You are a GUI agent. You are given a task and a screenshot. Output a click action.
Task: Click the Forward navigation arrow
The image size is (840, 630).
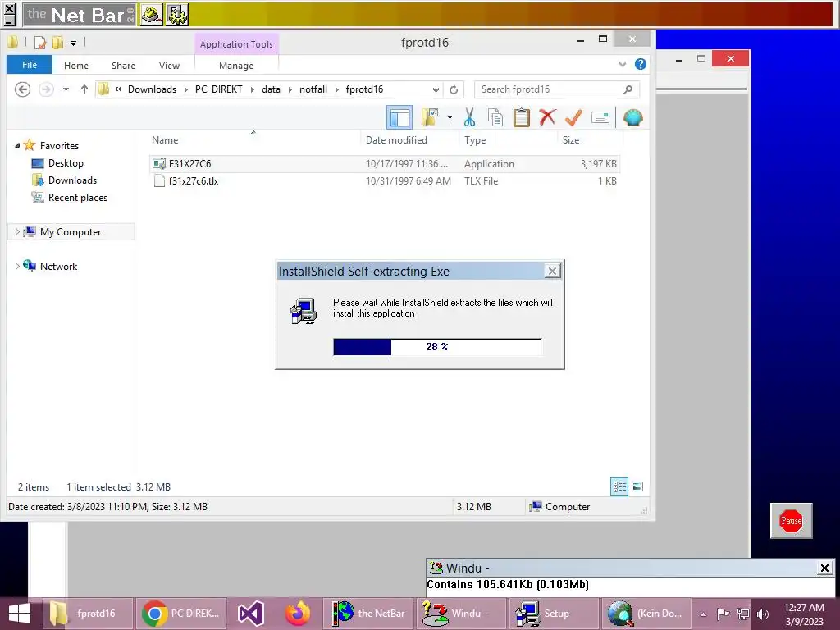pos(47,89)
